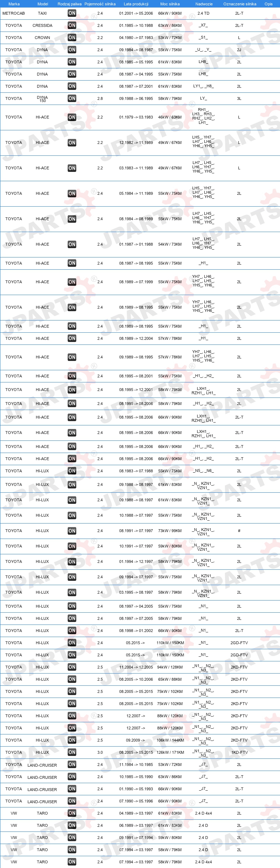280x868 pixels.
Task: Click the 46kW / 63KM power cell
Action: pos(170,117)
